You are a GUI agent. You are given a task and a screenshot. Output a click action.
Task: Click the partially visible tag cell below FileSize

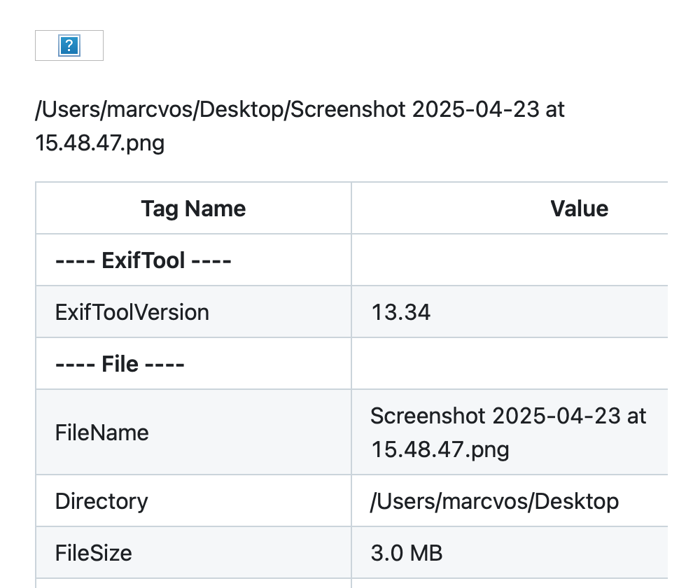[x=193, y=583]
